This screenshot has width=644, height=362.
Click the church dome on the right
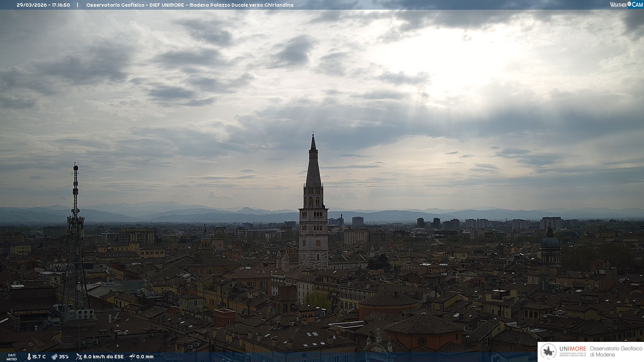pyautogui.click(x=550, y=242)
